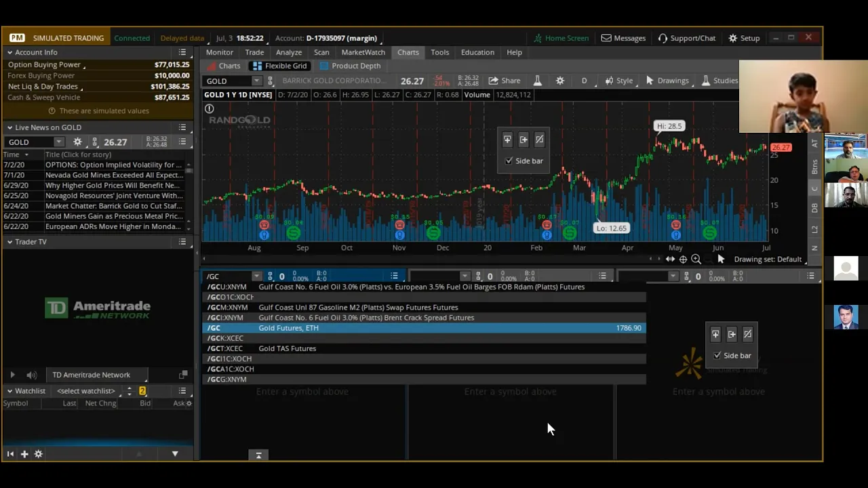Click first grid icon in lower-right cell popup
The height and width of the screenshot is (488, 868).
tap(715, 334)
